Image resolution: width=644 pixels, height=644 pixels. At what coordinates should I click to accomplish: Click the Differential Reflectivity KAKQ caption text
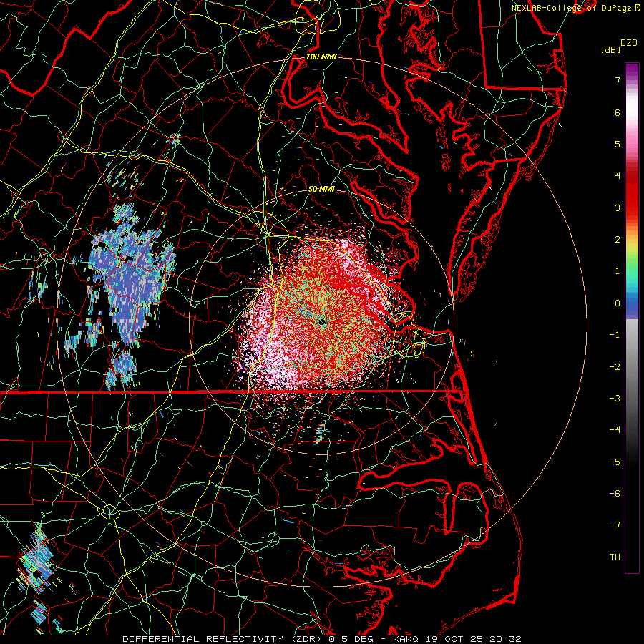point(322,639)
